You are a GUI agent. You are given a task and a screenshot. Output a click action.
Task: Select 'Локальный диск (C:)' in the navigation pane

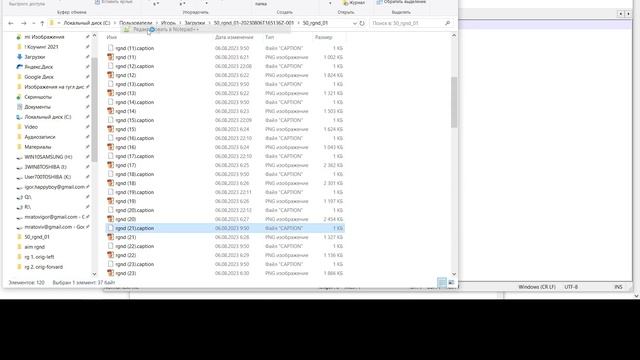[47, 117]
